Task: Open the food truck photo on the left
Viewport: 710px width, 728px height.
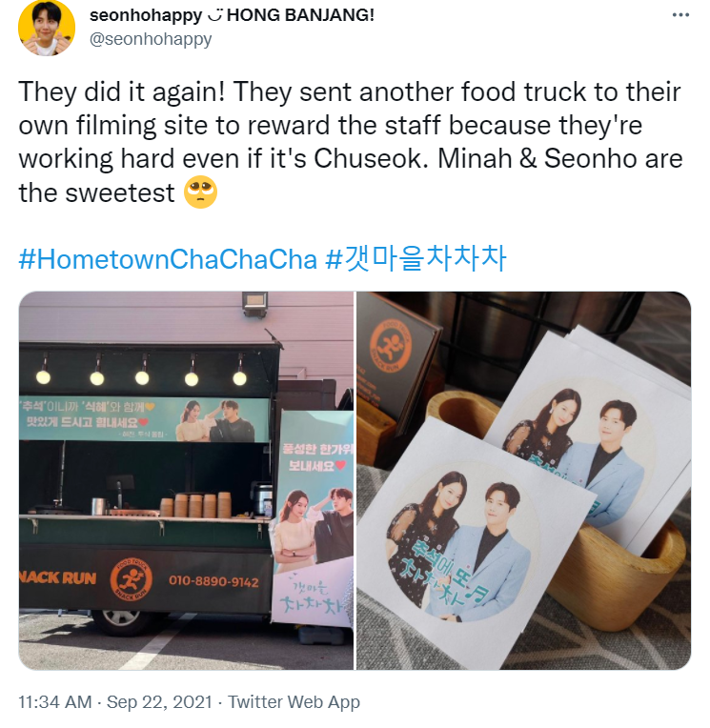Action: [186, 480]
